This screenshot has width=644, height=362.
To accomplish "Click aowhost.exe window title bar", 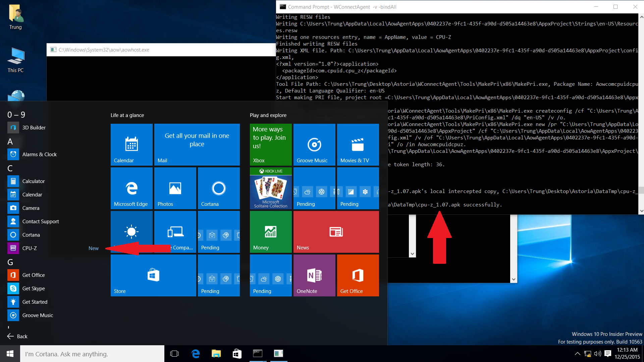I will pos(161,50).
